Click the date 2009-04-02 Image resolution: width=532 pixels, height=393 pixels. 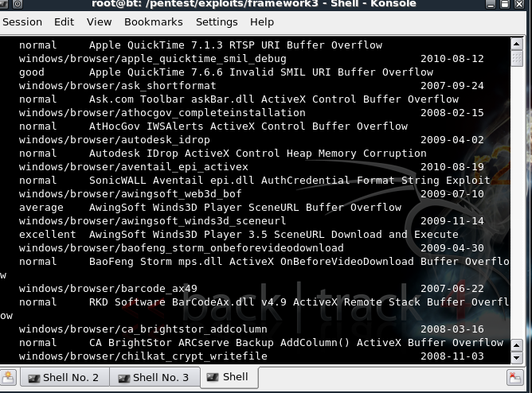452,140
